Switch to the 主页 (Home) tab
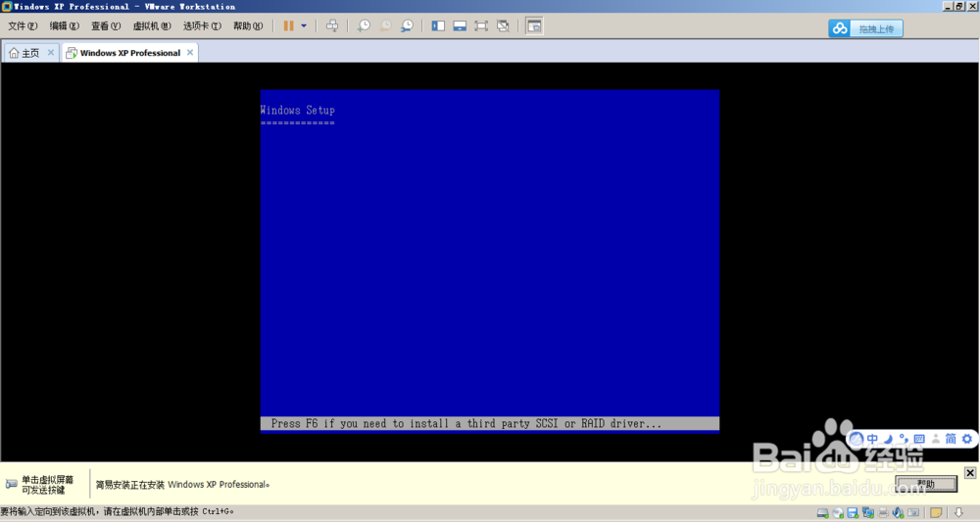The image size is (980, 522). [25, 53]
